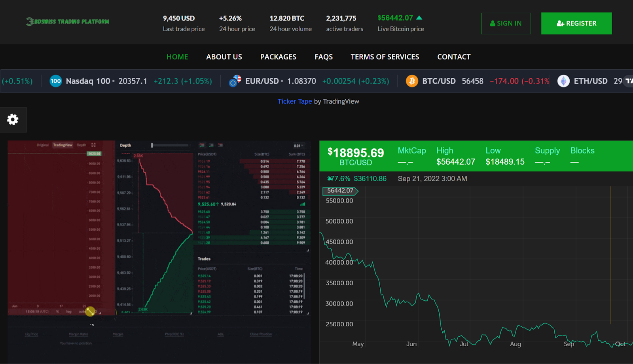Toggle the % scale option

(57, 311)
